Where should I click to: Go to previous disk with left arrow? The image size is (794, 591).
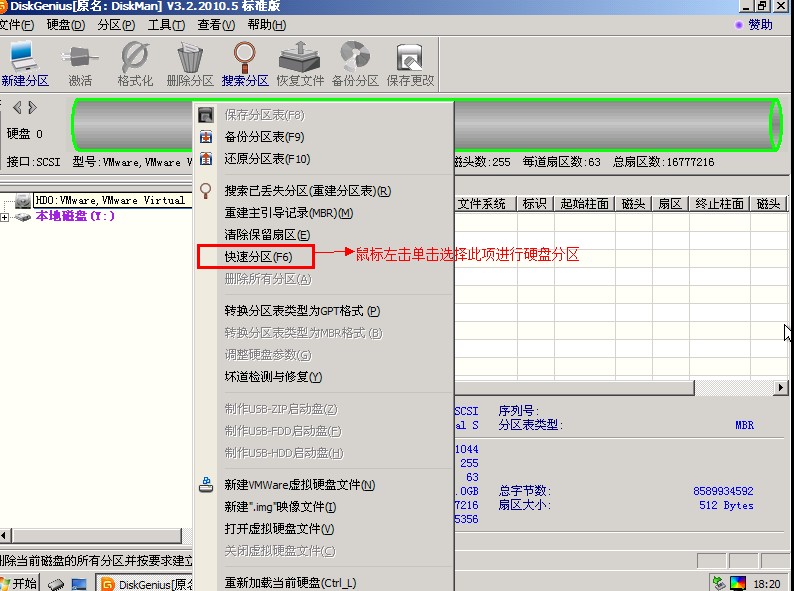[17, 107]
